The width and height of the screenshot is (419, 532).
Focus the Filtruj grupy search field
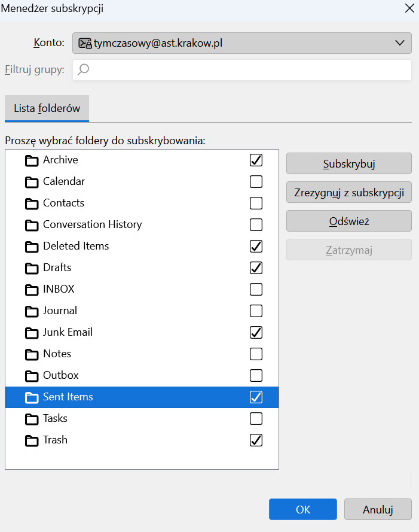click(x=241, y=70)
